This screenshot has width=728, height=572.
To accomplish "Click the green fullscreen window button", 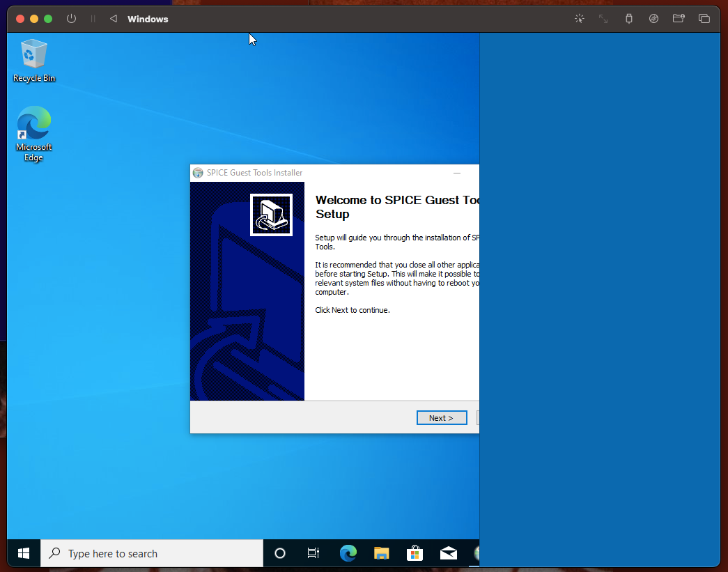I will (48, 19).
